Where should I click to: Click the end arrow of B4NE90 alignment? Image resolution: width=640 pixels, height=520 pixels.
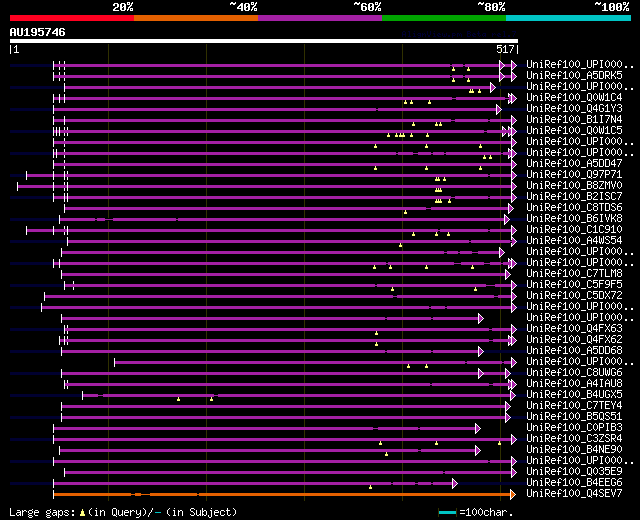pyautogui.click(x=478, y=451)
